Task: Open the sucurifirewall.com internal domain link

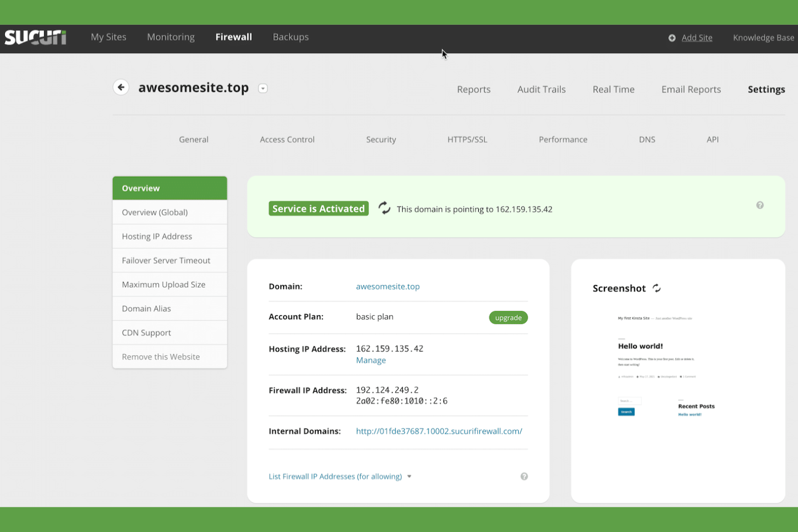Action: pyautogui.click(x=439, y=431)
